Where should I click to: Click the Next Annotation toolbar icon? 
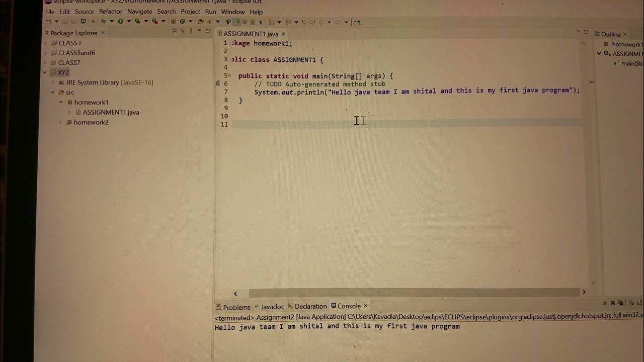[x=271, y=22]
